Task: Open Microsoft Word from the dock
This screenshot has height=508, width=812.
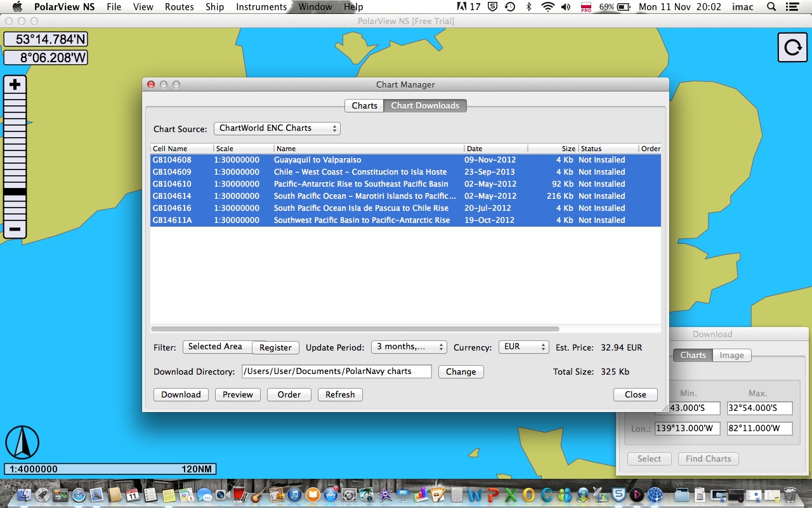Action: point(475,495)
